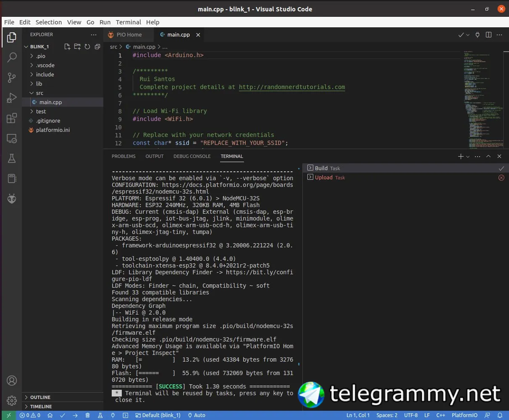Collapse the src folder

point(39,93)
